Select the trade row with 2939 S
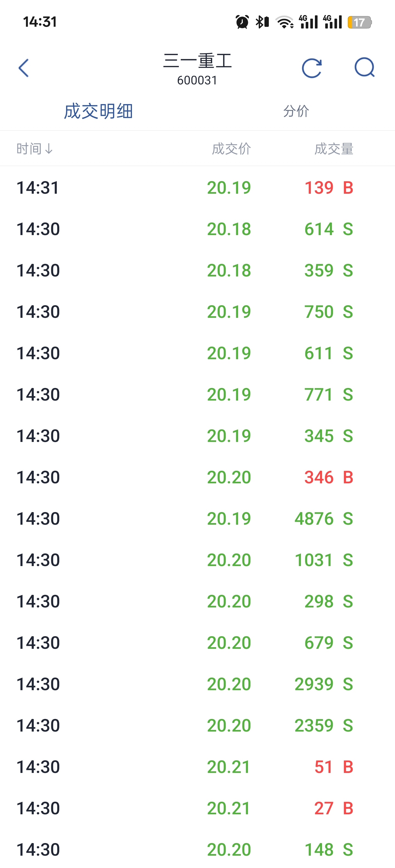This screenshot has height=868, width=395. [x=197, y=684]
